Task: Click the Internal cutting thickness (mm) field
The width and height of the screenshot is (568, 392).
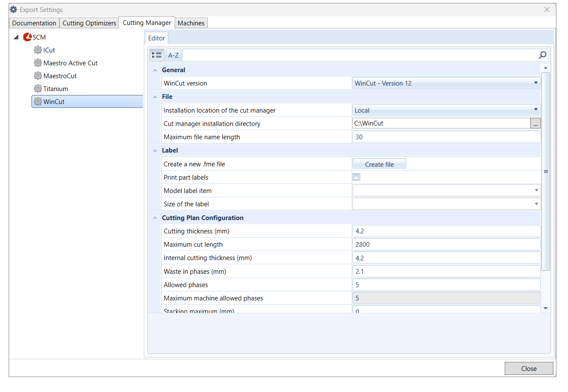Action: tap(446, 258)
